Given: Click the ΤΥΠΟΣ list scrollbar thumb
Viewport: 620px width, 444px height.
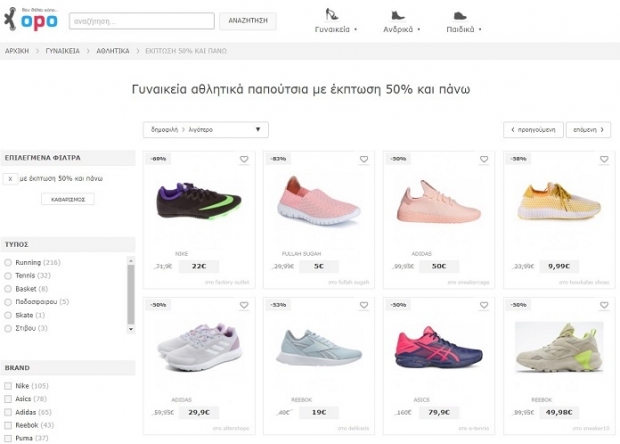Looking at the screenshot, I should [x=131, y=294].
